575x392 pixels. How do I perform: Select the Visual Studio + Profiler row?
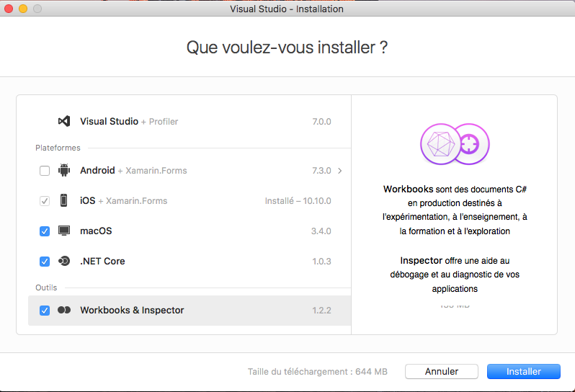(190, 121)
